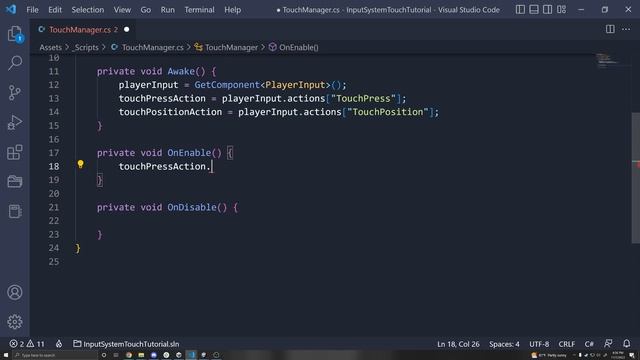Open the Go menu
640x360 pixels.
(x=146, y=10)
